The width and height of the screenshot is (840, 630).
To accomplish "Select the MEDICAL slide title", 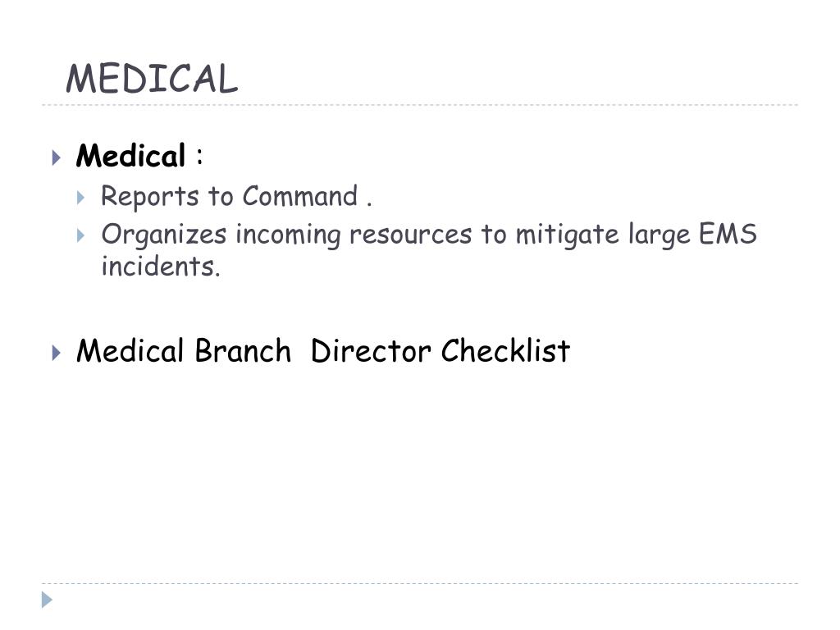I will click(x=152, y=79).
